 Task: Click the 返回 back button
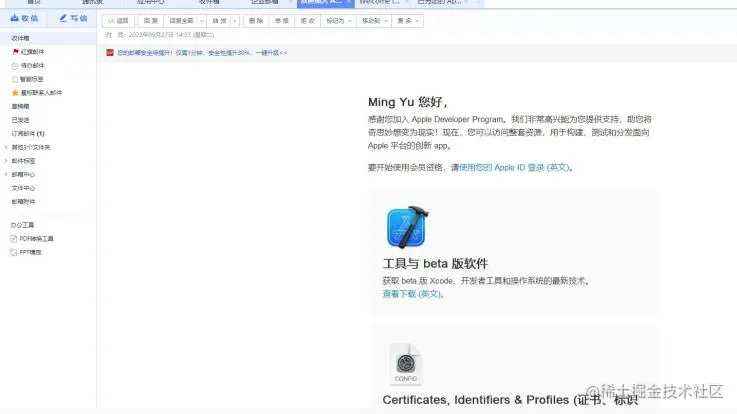coord(118,21)
